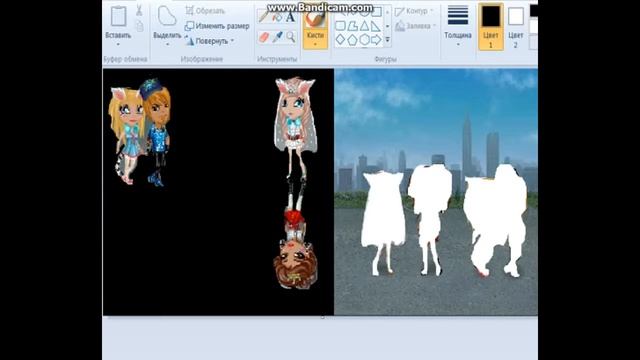Expand the full shapes gallery
The width and height of the screenshot is (640, 360).
point(387,40)
